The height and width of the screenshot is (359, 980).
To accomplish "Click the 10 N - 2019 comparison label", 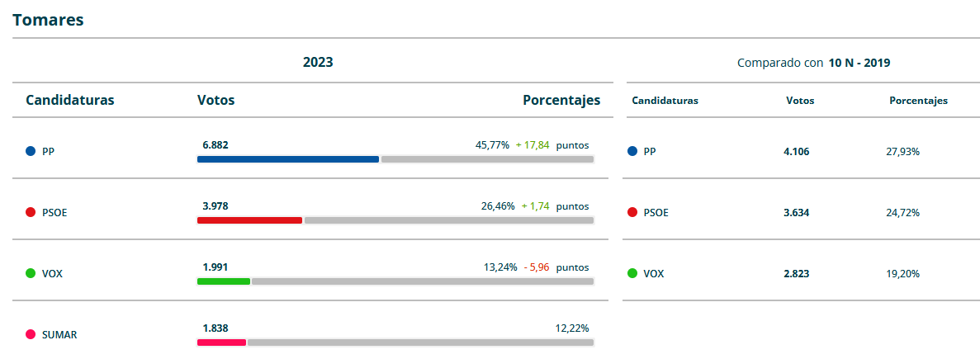I will [x=859, y=63].
